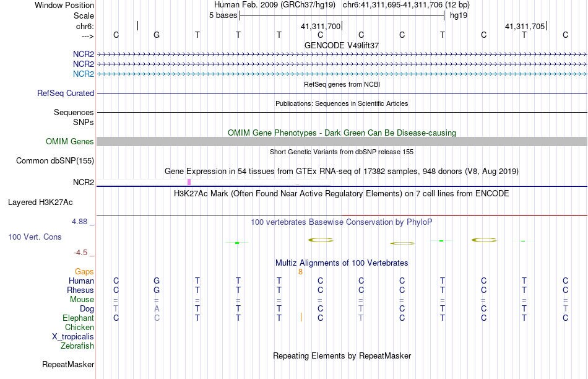Click the GENCODE V49lift37 track title
Image resolution: width=588 pixels, height=379 pixels.
(x=342, y=45)
